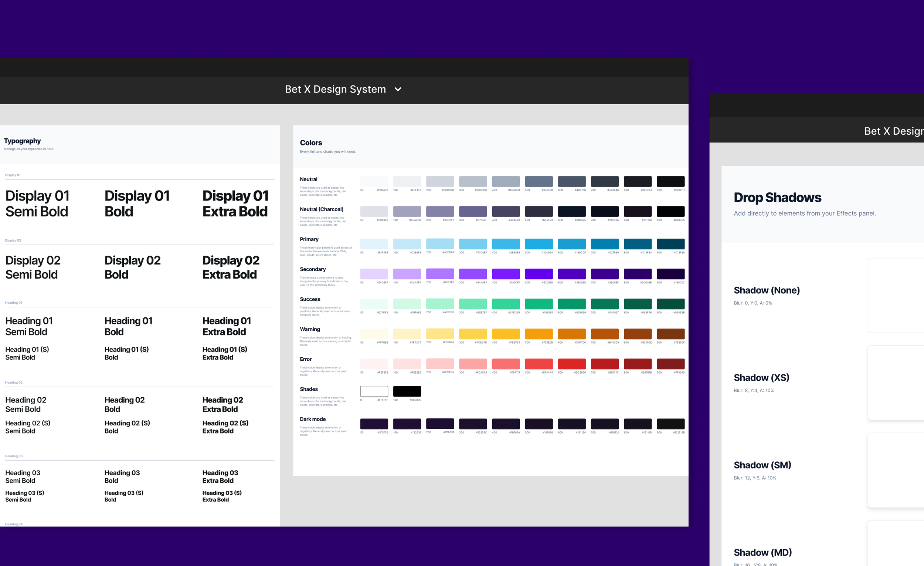
Task: Click the Typography section heading
Action: [x=22, y=141]
